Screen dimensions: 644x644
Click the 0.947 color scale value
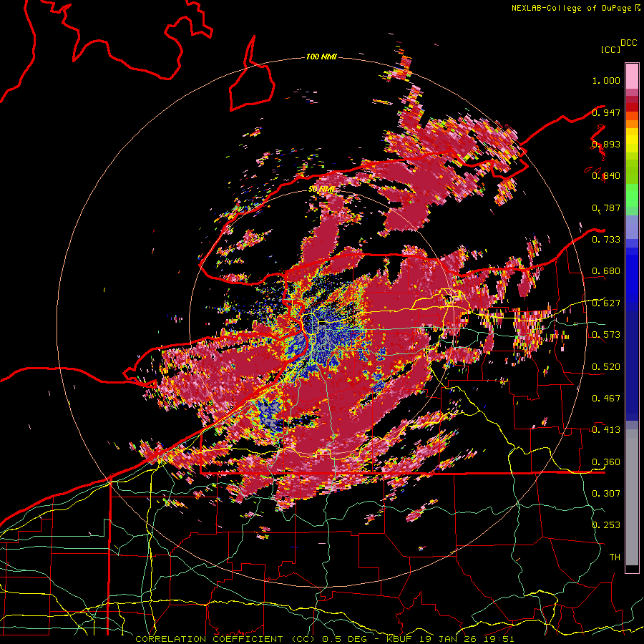point(606,112)
